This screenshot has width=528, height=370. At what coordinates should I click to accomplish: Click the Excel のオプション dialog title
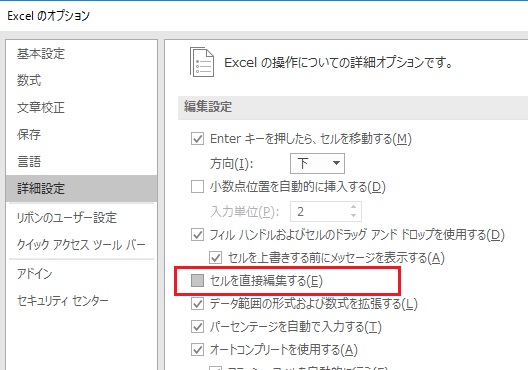[x=48, y=16]
